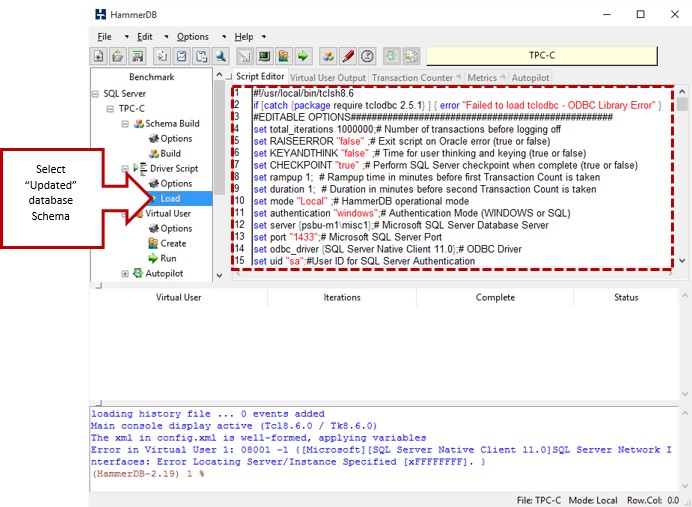Select Load under Driver Script
The height and width of the screenshot is (507, 692).
click(170, 199)
